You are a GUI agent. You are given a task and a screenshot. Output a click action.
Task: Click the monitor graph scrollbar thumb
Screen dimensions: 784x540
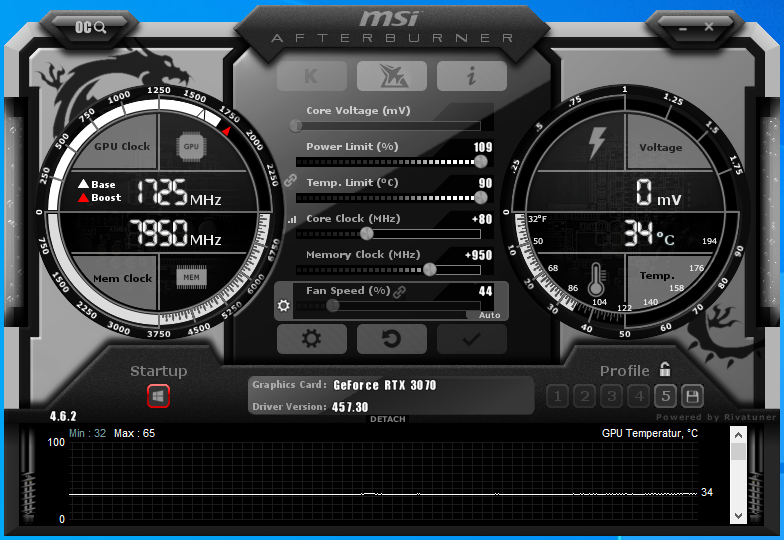pos(738,452)
